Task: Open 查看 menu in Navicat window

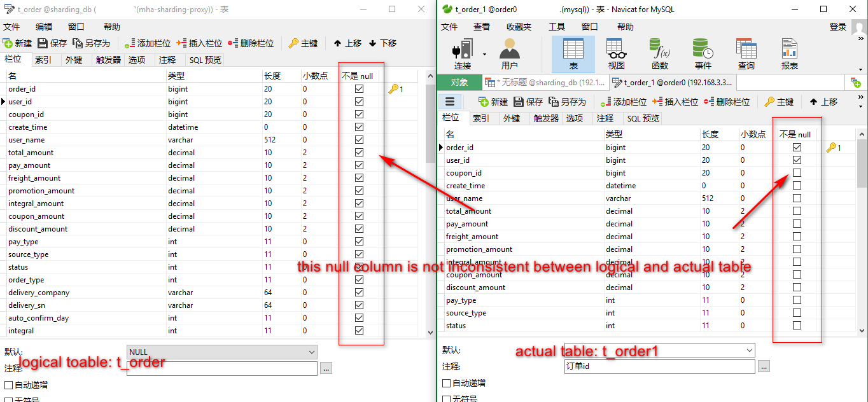Action: coord(482,27)
